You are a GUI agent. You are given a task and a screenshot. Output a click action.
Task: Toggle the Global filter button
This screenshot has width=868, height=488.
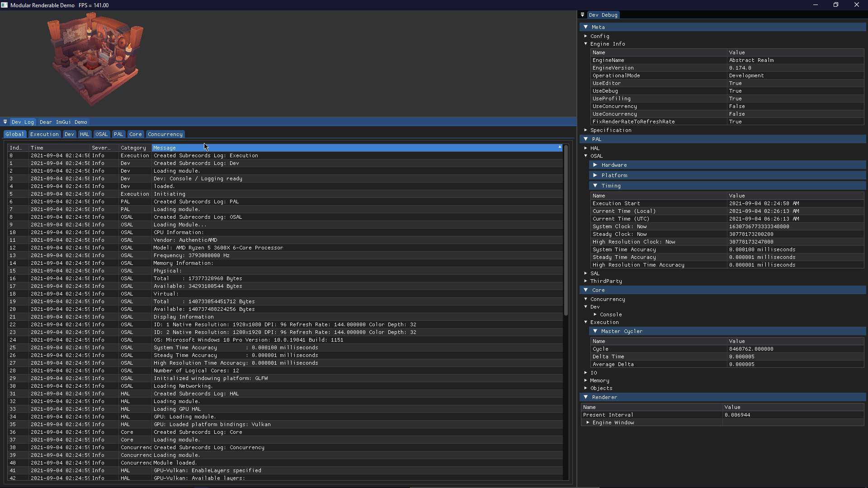click(x=14, y=134)
